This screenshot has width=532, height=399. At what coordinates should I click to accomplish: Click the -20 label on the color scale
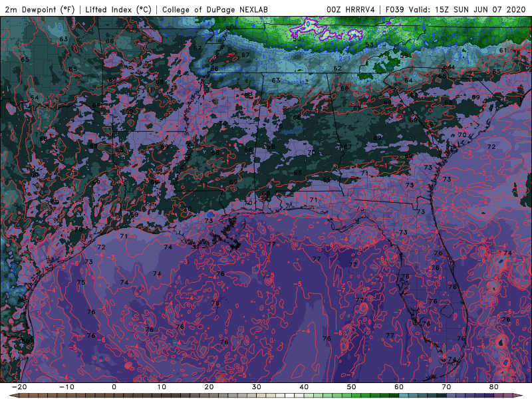pos(19,387)
